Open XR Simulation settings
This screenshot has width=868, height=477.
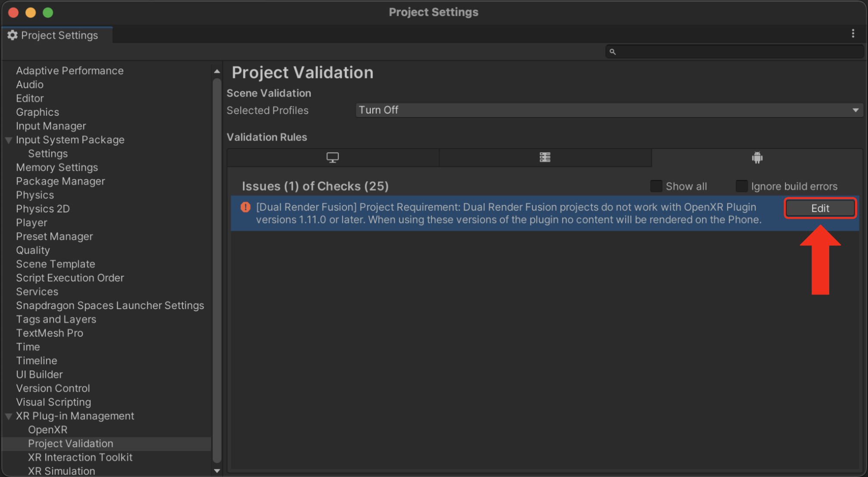[62, 471]
